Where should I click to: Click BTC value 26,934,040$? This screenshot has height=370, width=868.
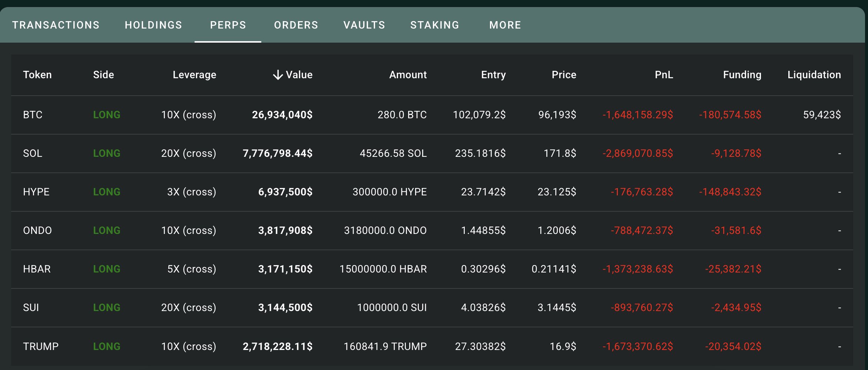coord(282,115)
